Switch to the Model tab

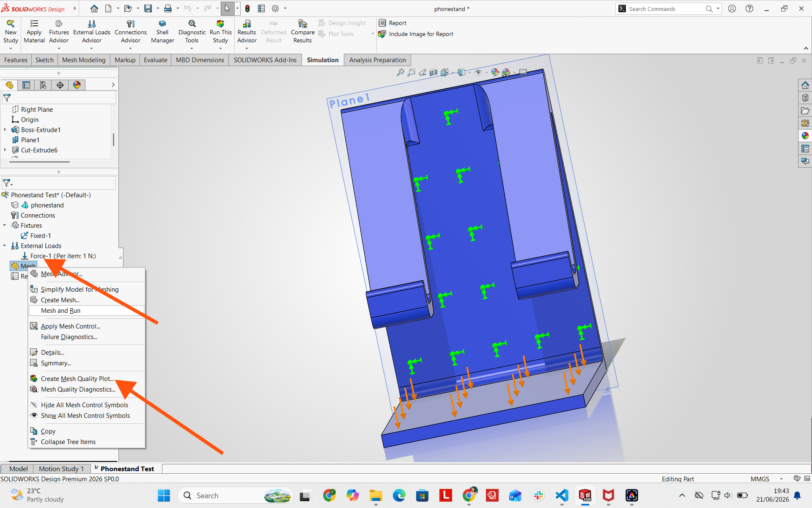point(18,469)
